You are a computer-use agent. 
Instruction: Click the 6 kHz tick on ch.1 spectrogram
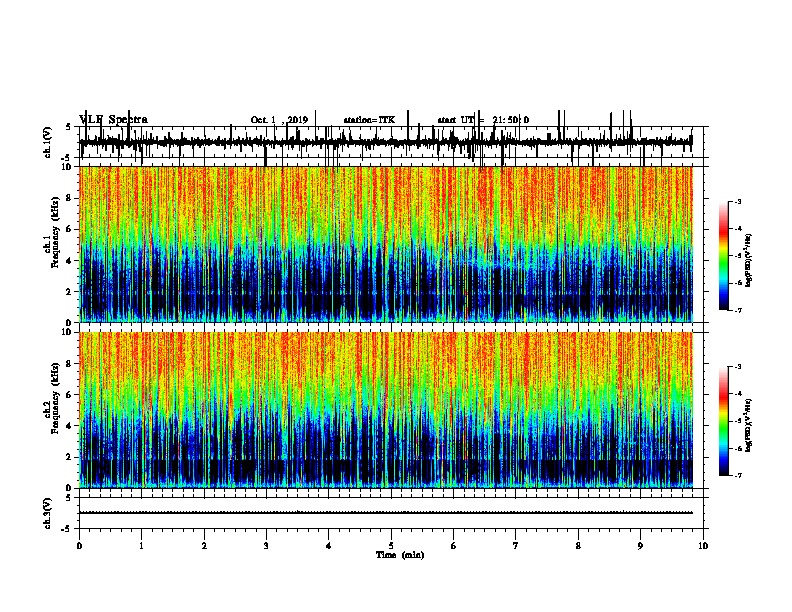point(70,229)
